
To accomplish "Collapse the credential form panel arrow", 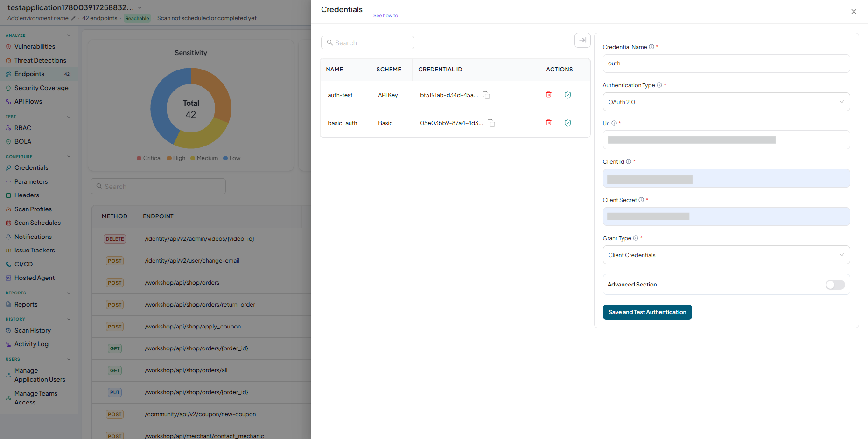I will point(582,40).
